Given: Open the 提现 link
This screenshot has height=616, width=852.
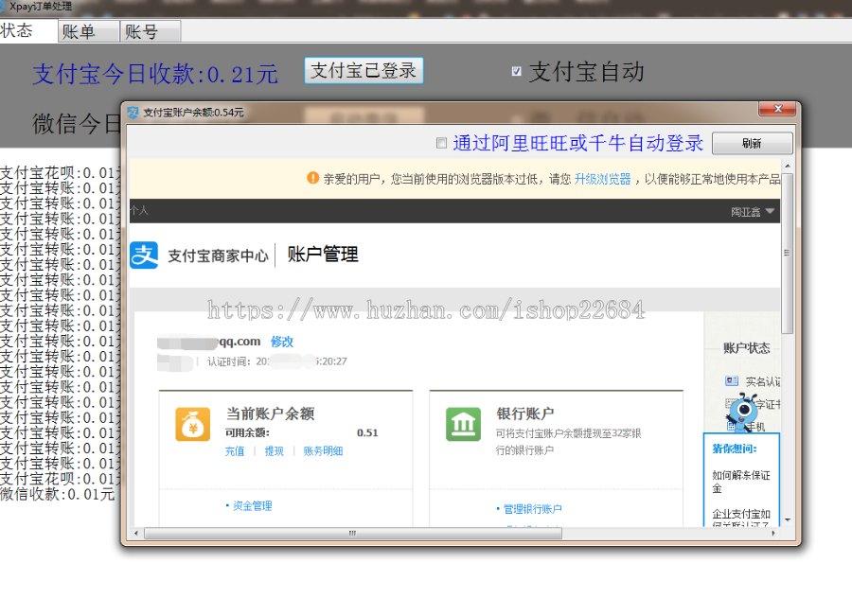Looking at the screenshot, I should [274, 450].
